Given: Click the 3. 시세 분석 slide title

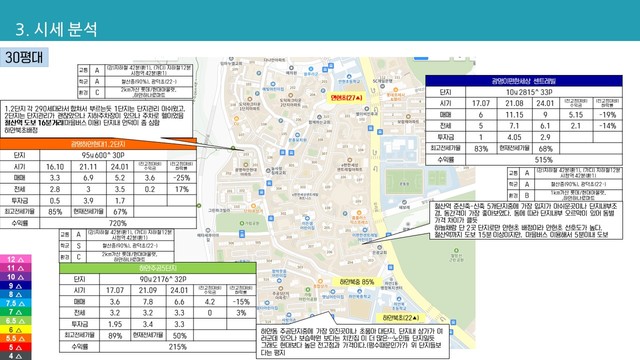Looking at the screenshot, I should [56, 29].
